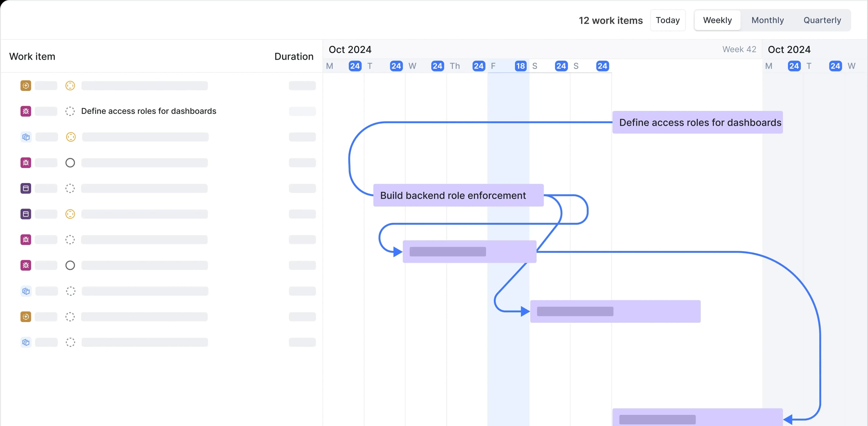The height and width of the screenshot is (426, 868).
Task: Click the blue component stack icon on the third row
Action: (x=26, y=137)
